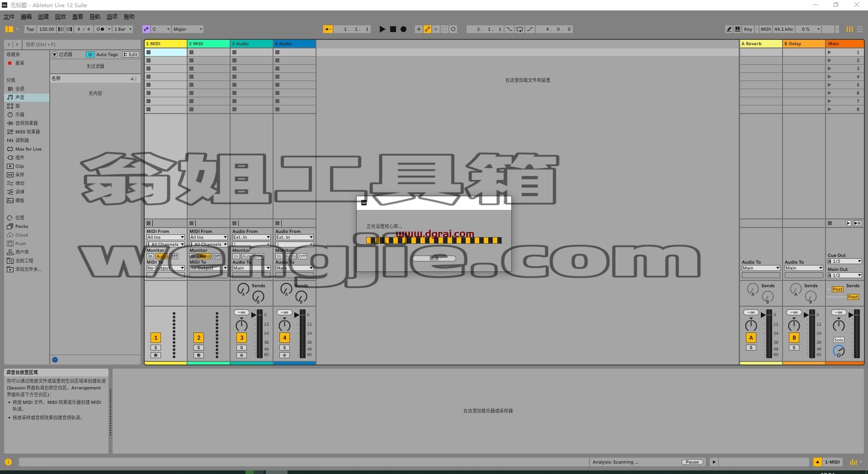The width and height of the screenshot is (868, 474).
Task: Open the Cue Out 1/2 dropdown
Action: [x=844, y=261]
